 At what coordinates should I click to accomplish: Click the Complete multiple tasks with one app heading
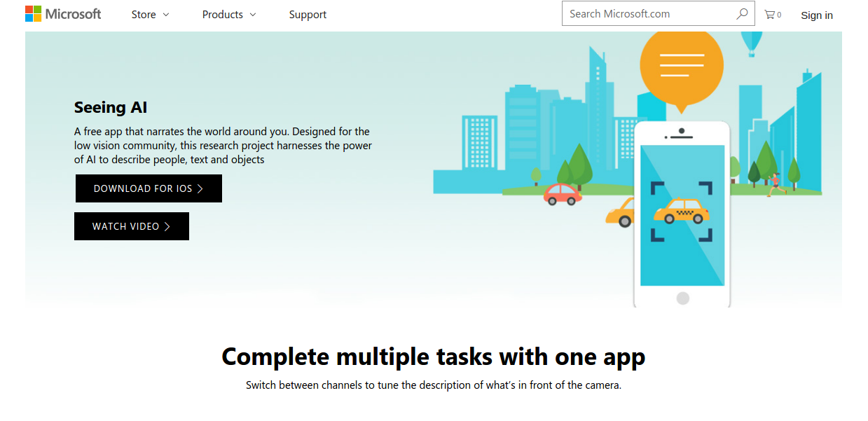click(x=434, y=357)
